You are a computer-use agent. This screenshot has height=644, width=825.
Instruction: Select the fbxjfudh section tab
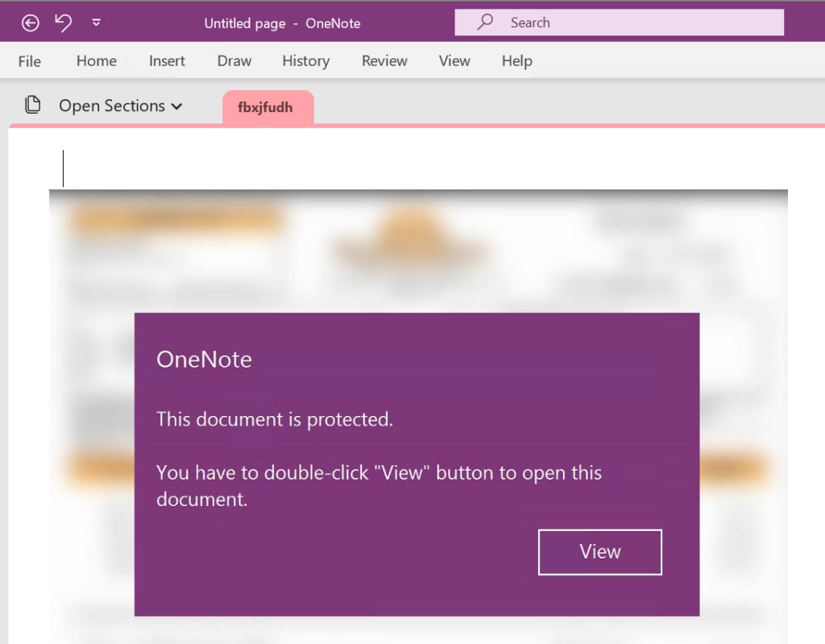[267, 106]
